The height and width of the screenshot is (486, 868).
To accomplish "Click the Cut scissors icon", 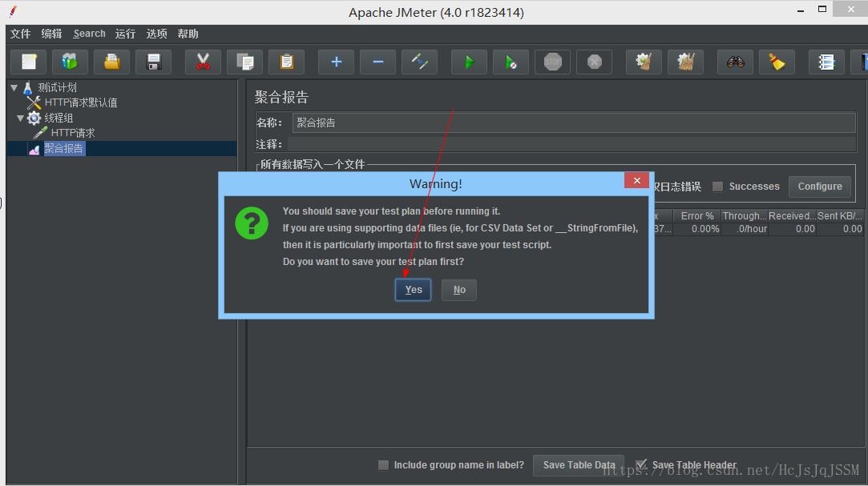I will [203, 62].
